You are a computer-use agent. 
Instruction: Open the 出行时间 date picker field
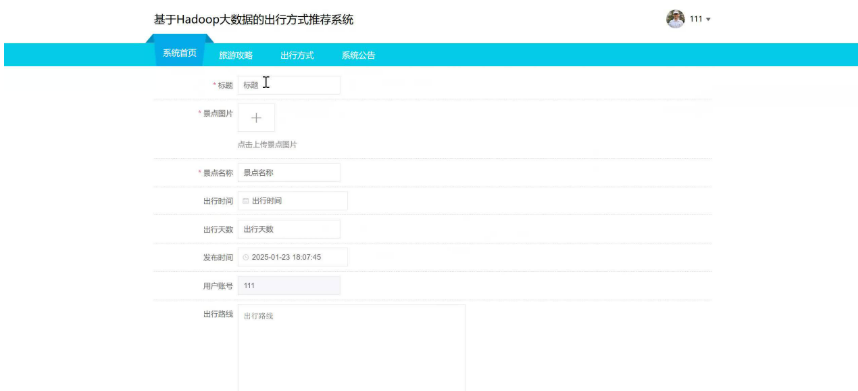click(x=293, y=201)
